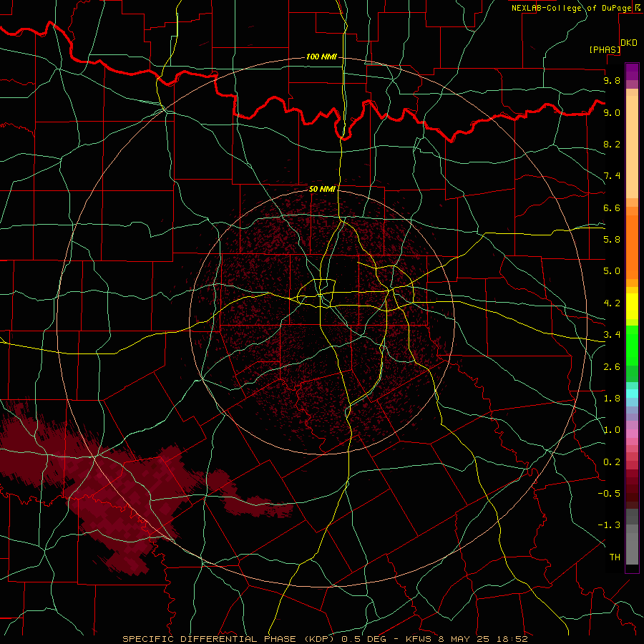Click the [PHAS] legend heading
The width and height of the screenshot is (644, 644).
(605, 49)
